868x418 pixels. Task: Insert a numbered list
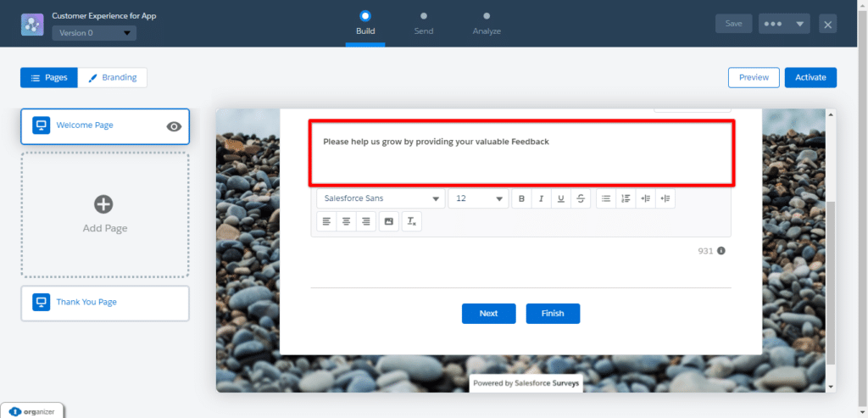[626, 198]
